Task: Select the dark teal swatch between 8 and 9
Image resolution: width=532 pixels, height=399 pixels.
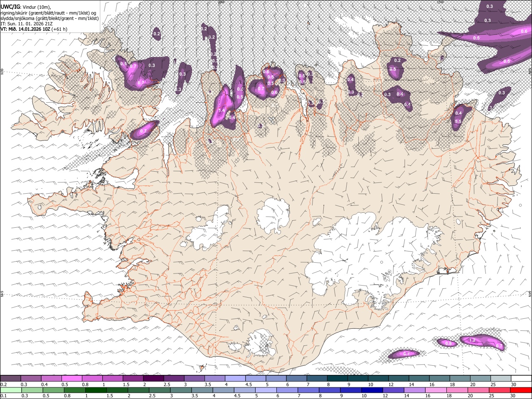Action: click(337, 379)
